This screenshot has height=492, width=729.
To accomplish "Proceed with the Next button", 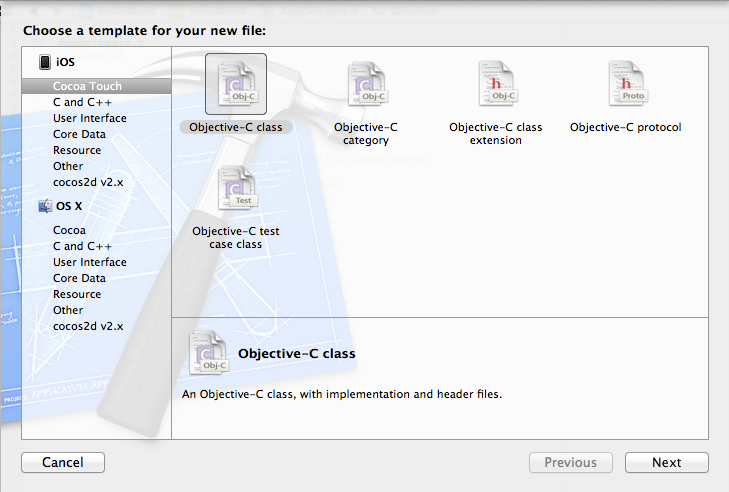I will [x=667, y=463].
